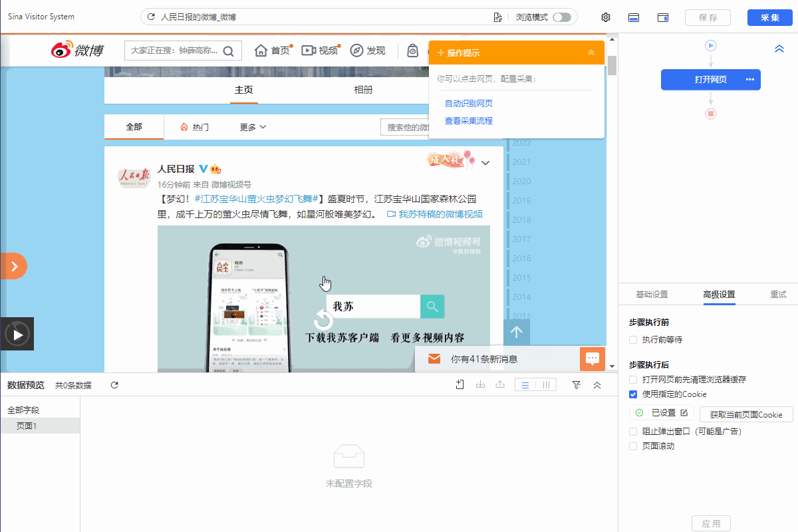Open the filter funnel icon in data preview
This screenshot has height=532, width=798.
coord(577,385)
